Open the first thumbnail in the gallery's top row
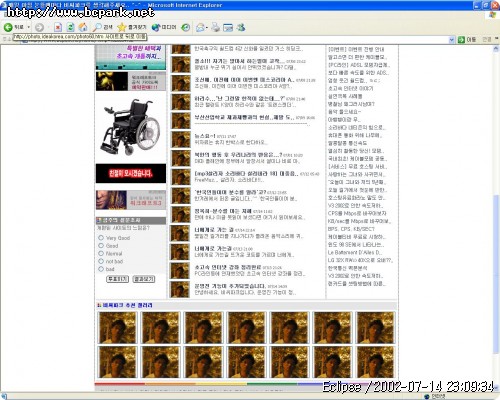500x400 pixels. click(118, 327)
